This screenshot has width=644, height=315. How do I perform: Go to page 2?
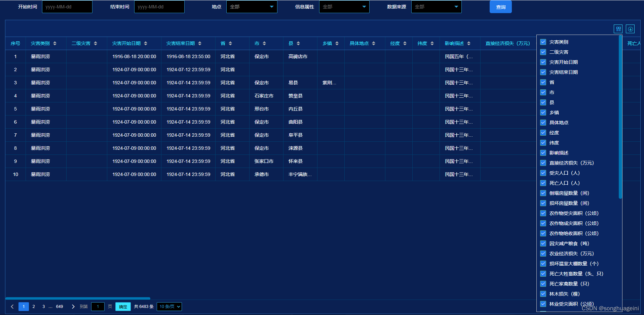tap(34, 306)
